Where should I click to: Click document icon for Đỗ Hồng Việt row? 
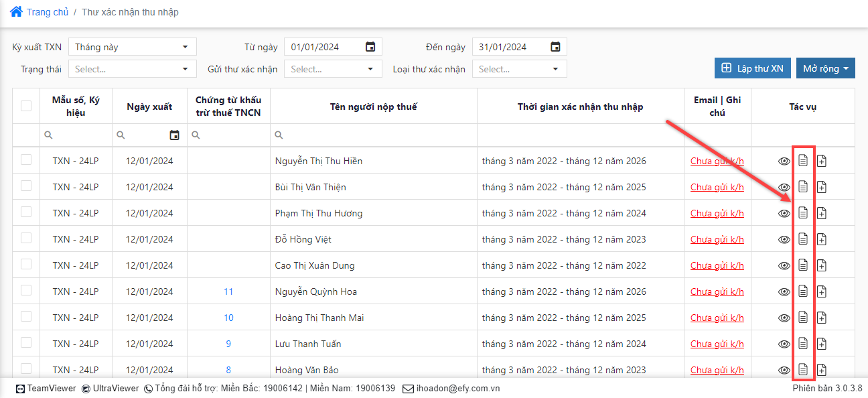[x=803, y=239]
